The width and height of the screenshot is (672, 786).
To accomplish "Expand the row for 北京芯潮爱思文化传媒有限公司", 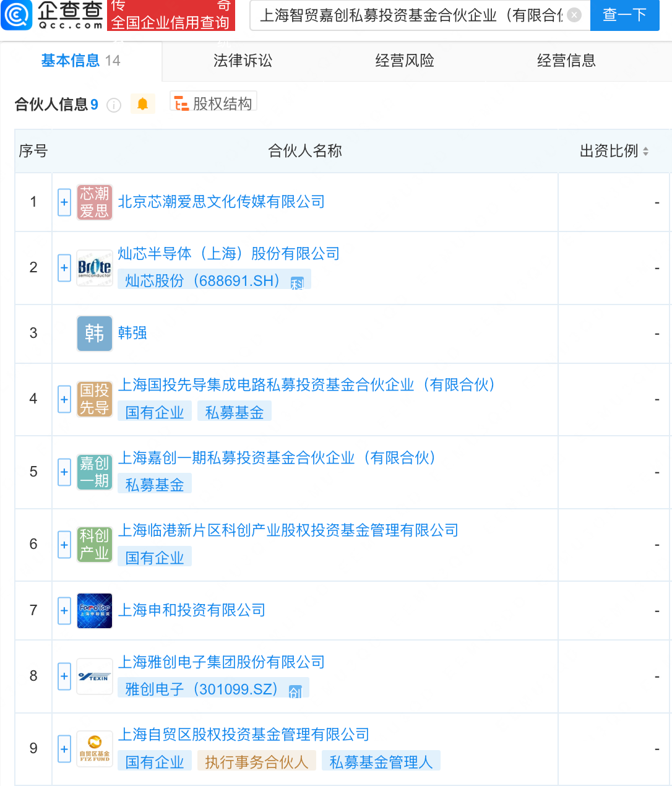I will click(x=64, y=202).
